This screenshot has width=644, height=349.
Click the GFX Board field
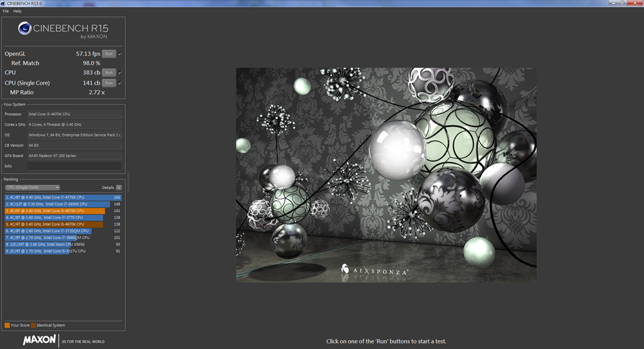(74, 155)
